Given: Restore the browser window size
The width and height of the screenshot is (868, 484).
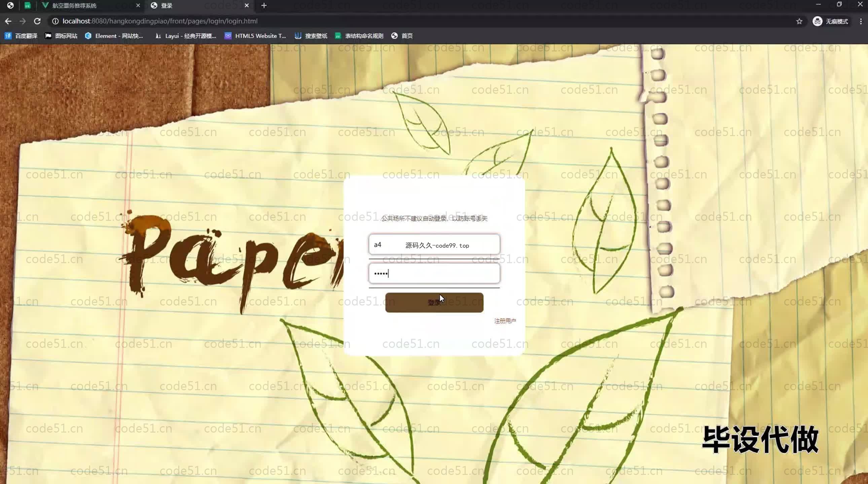Looking at the screenshot, I should point(839,4).
